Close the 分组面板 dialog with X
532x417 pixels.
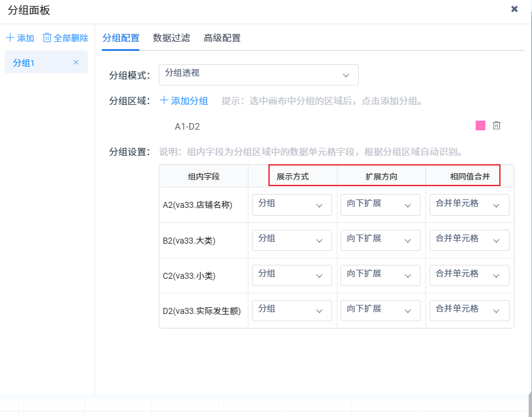(x=514, y=9)
